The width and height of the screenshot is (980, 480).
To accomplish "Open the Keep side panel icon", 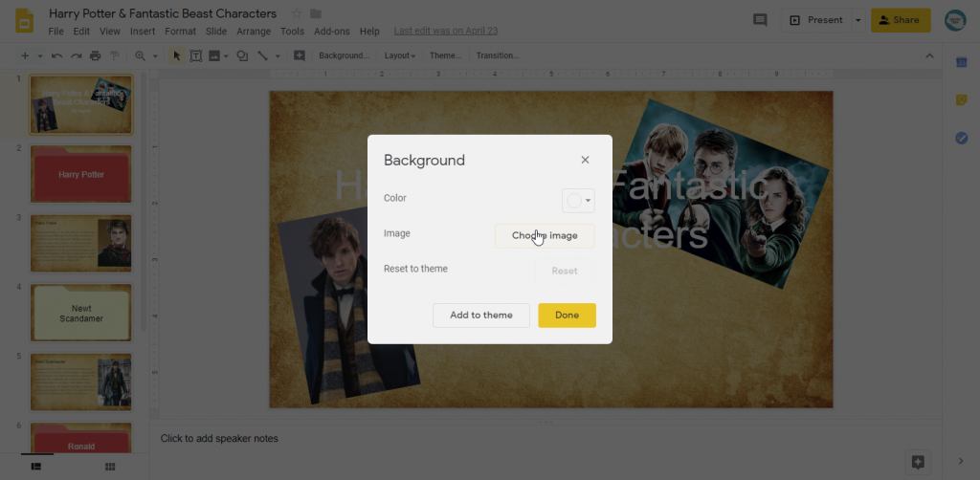I will click(x=961, y=99).
